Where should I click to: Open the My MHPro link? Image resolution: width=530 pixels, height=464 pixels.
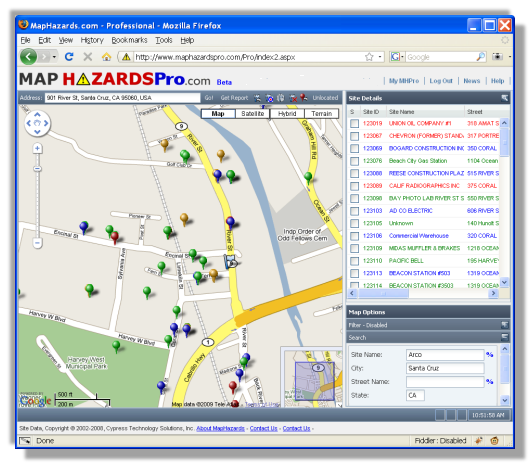(x=404, y=81)
